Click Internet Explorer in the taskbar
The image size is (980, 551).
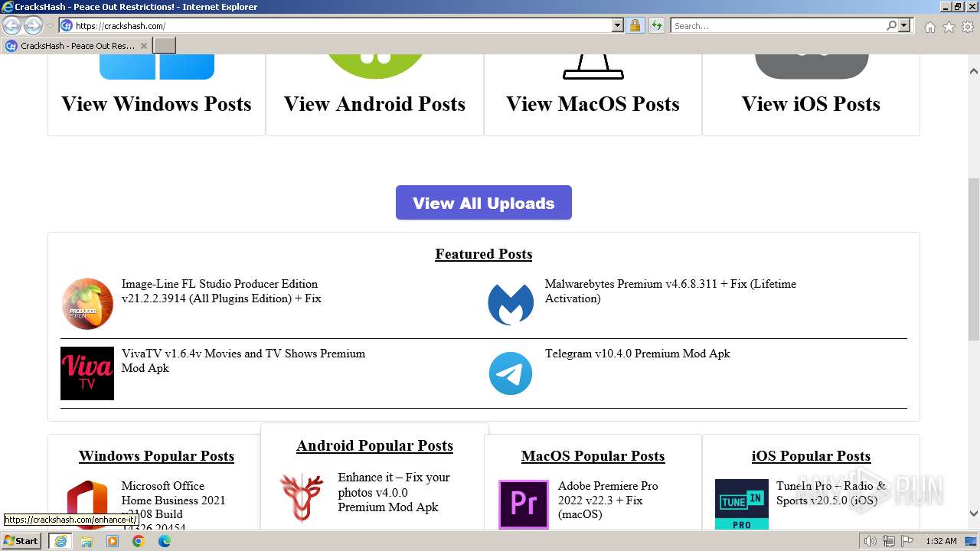click(60, 541)
